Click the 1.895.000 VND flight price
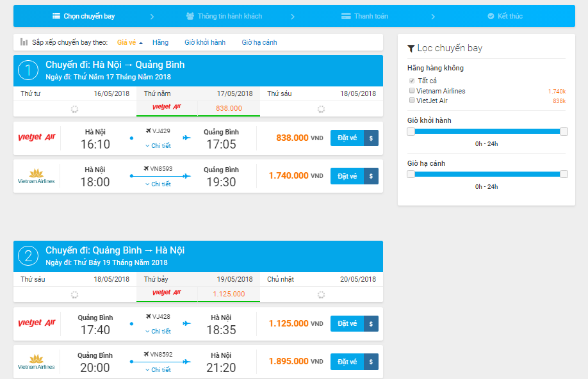This screenshot has width=588, height=379. tap(296, 361)
